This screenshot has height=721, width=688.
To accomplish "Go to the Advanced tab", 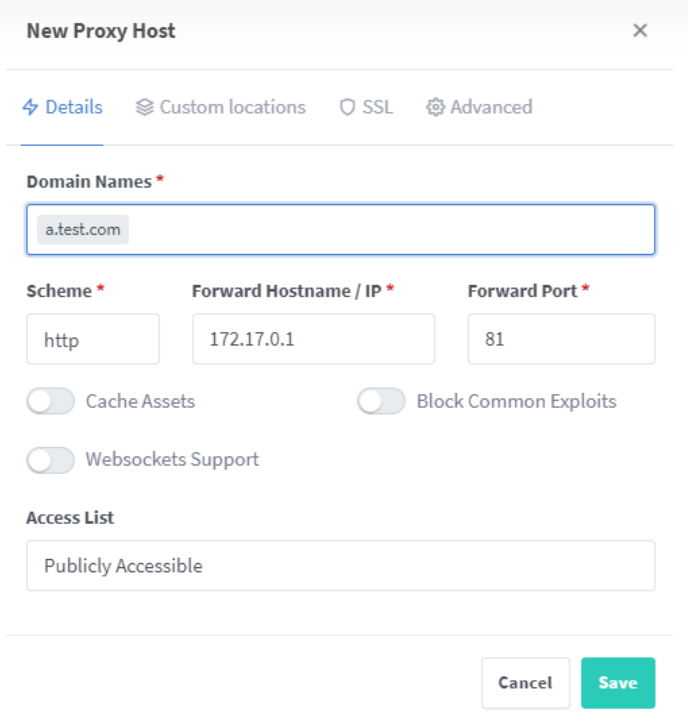I will (490, 107).
